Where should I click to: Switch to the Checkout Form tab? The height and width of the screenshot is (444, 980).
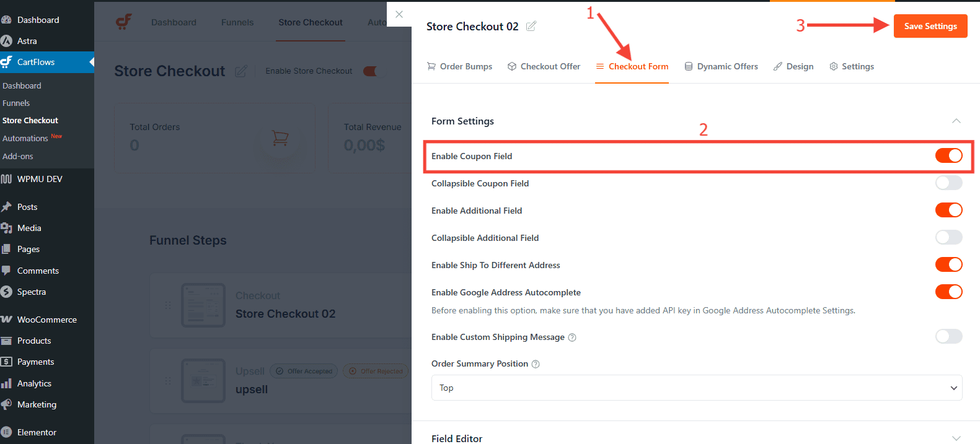coord(632,66)
